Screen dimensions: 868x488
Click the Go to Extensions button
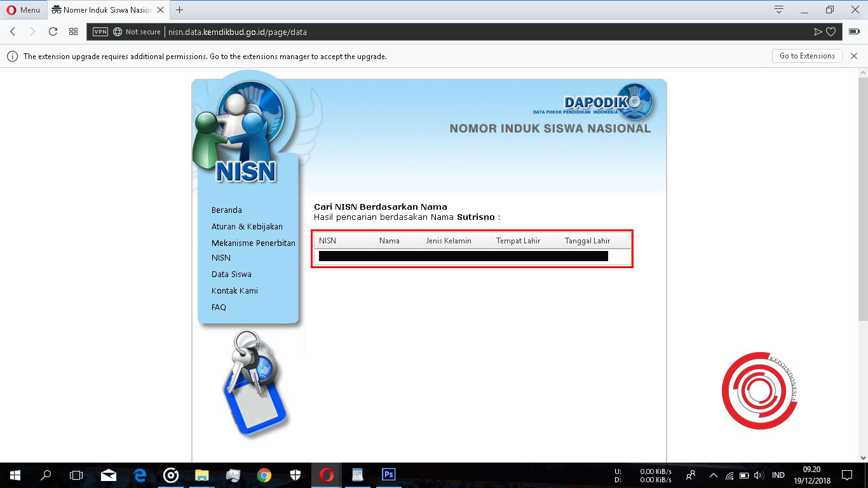(x=806, y=56)
